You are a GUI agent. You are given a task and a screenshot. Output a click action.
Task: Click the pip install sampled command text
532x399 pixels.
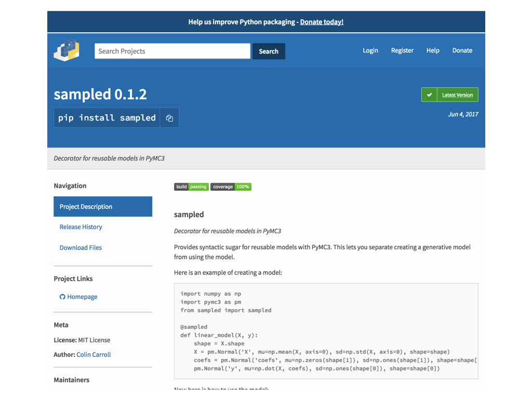(107, 118)
